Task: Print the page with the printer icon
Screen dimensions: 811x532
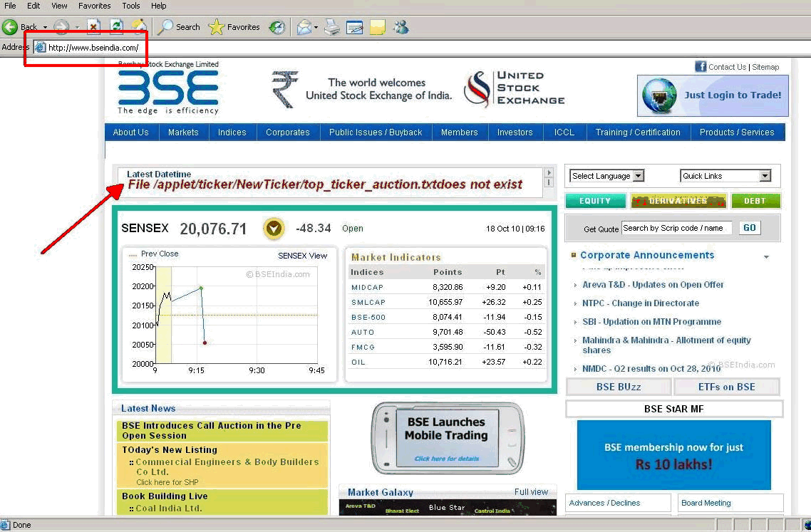Action: click(332, 27)
